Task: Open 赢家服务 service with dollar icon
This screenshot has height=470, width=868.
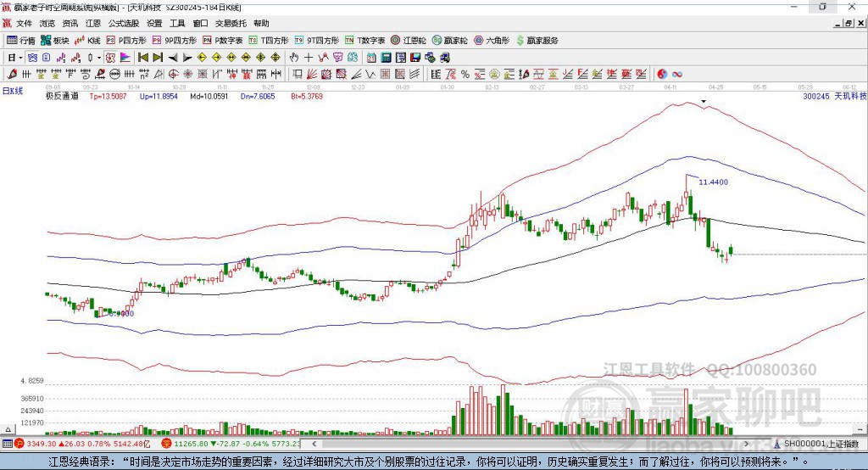Action: click(x=537, y=41)
